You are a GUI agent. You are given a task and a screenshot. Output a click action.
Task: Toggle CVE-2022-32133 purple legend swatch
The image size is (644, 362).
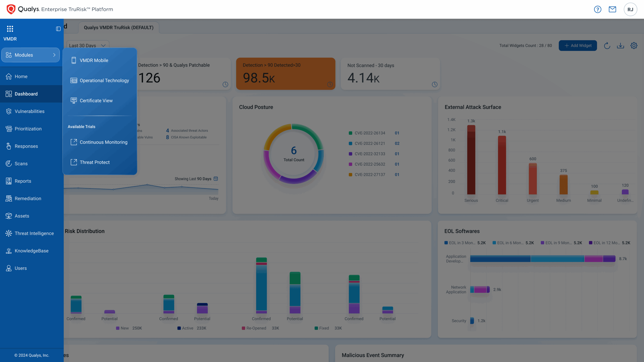(x=350, y=154)
